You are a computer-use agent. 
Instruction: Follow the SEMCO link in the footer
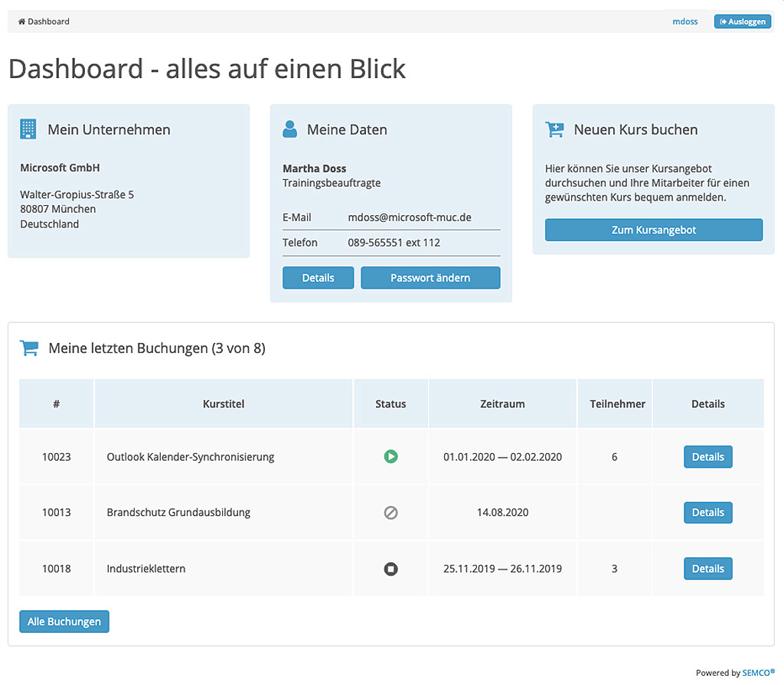(x=758, y=673)
